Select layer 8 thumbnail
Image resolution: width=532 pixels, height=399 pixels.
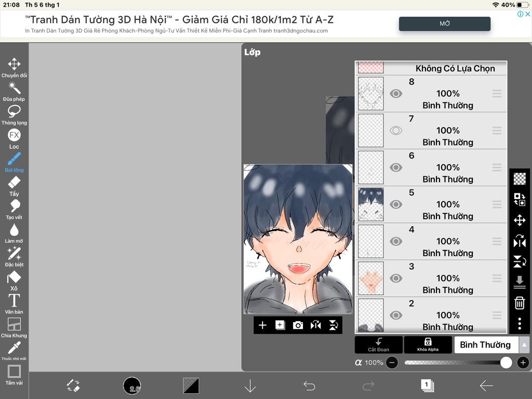(x=371, y=94)
